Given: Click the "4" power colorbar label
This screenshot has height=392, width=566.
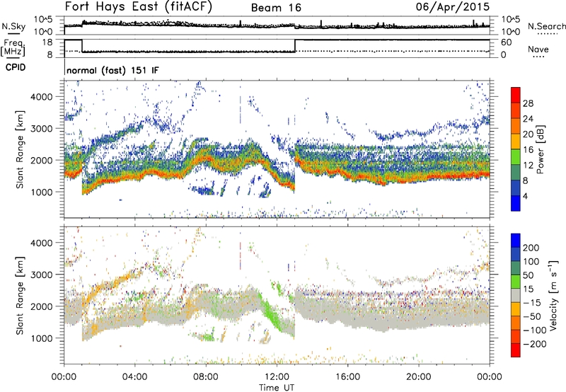Looking at the screenshot, I should [525, 197].
